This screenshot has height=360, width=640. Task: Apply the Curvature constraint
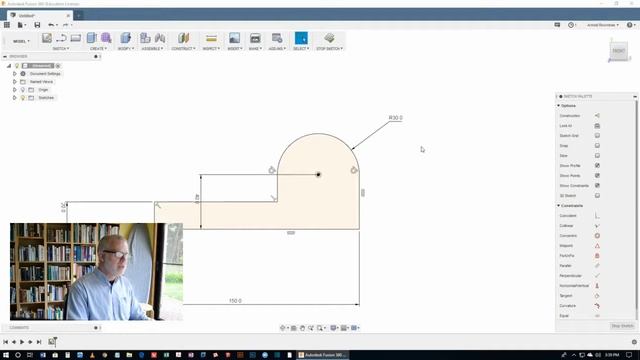(597, 306)
